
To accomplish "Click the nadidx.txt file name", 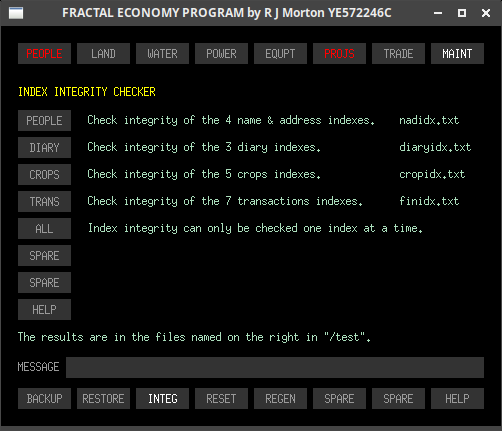I will 429,120.
